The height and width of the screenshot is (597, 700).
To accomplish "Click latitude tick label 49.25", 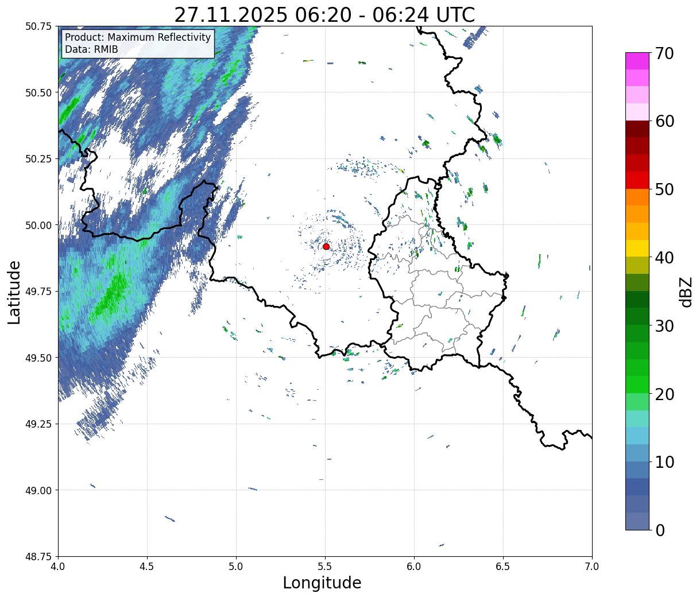I will [39, 424].
